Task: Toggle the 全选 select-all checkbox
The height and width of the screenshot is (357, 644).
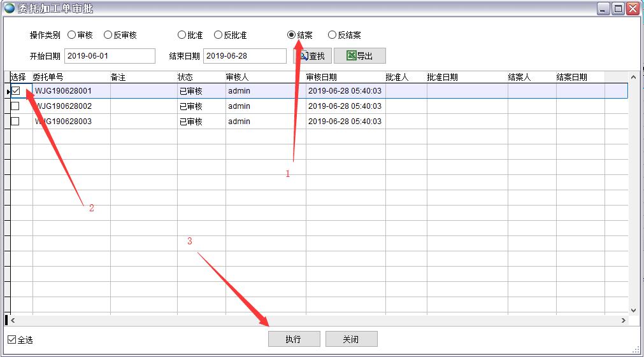Action: tap(11, 340)
